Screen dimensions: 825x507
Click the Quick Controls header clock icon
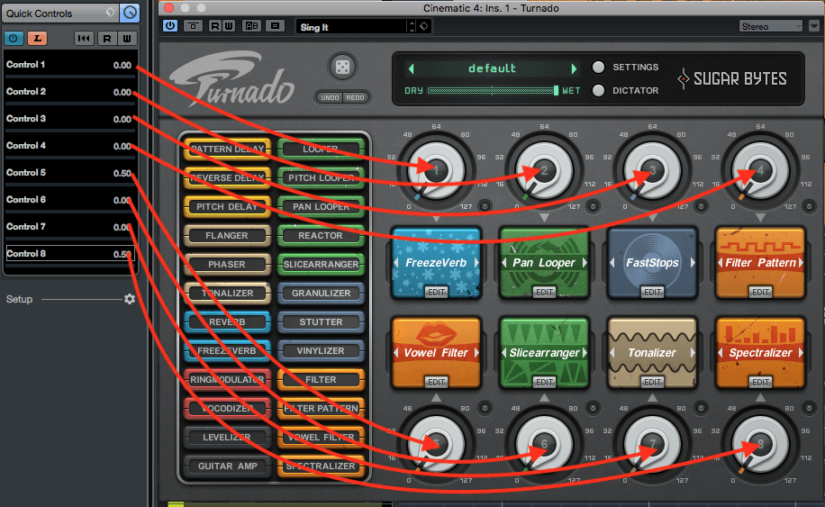coord(130,13)
